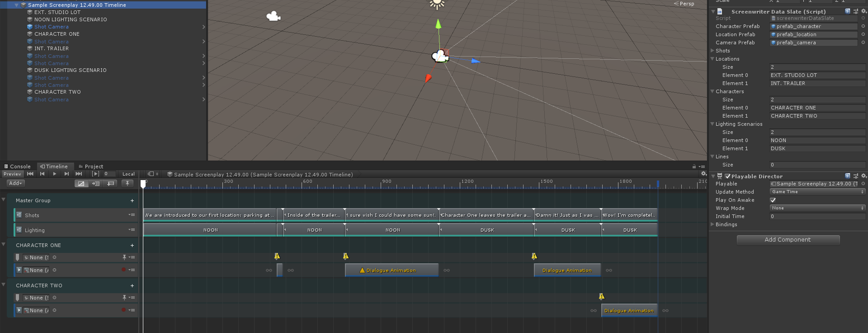Pick object for CHARACTER TWO animation track binding
The image size is (868, 333).
click(x=55, y=310)
